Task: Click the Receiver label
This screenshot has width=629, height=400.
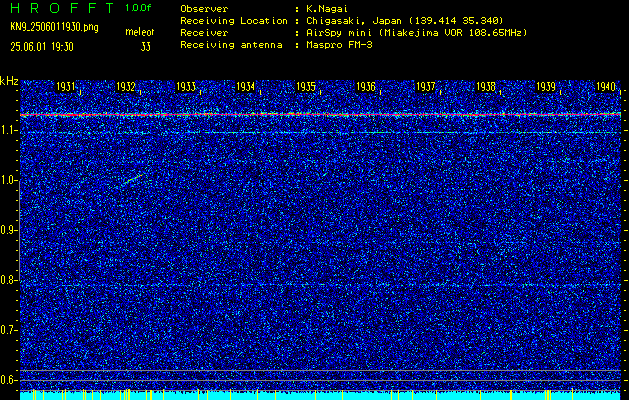Action: pyautogui.click(x=204, y=32)
